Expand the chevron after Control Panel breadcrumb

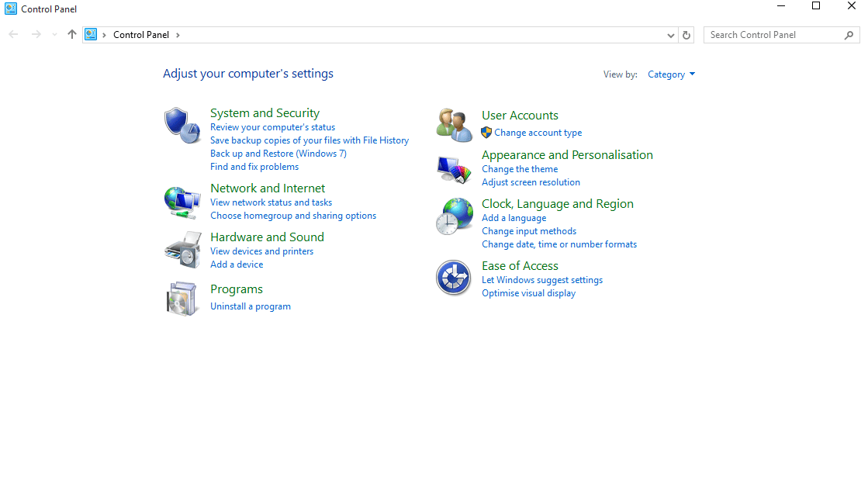pyautogui.click(x=178, y=35)
